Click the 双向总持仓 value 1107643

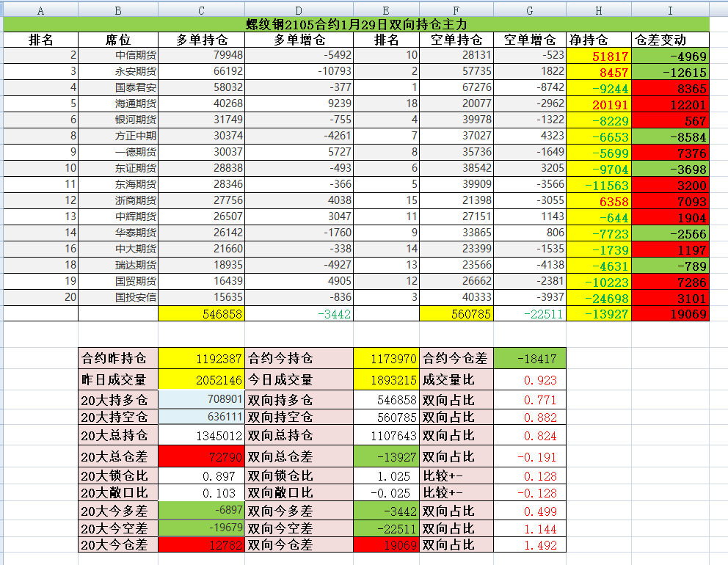point(386,435)
